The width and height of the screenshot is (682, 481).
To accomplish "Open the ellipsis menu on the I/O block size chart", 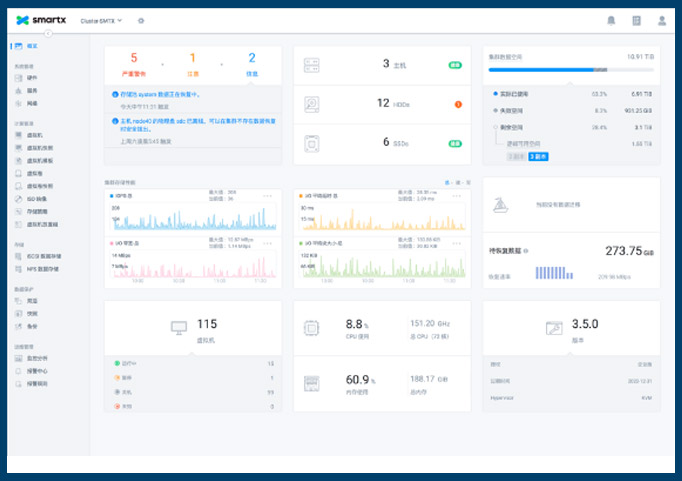I will point(457,244).
